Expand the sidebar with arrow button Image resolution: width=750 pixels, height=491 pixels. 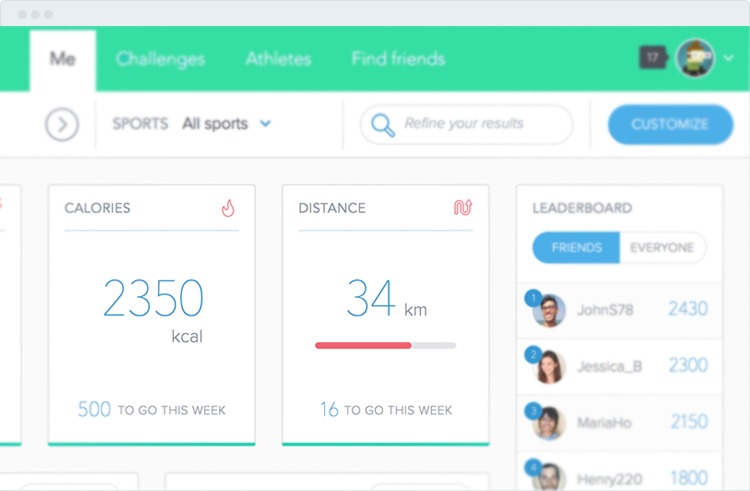click(62, 125)
